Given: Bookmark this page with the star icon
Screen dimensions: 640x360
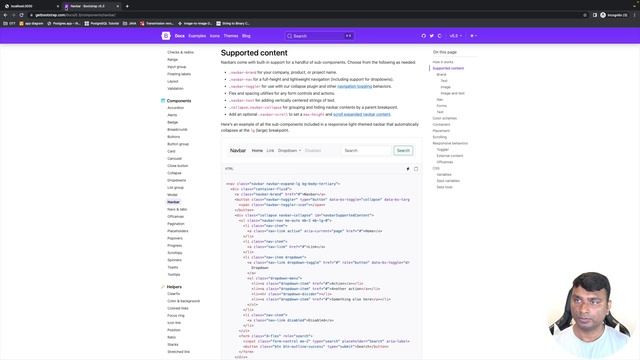Looking at the screenshot, I should click(585, 15).
